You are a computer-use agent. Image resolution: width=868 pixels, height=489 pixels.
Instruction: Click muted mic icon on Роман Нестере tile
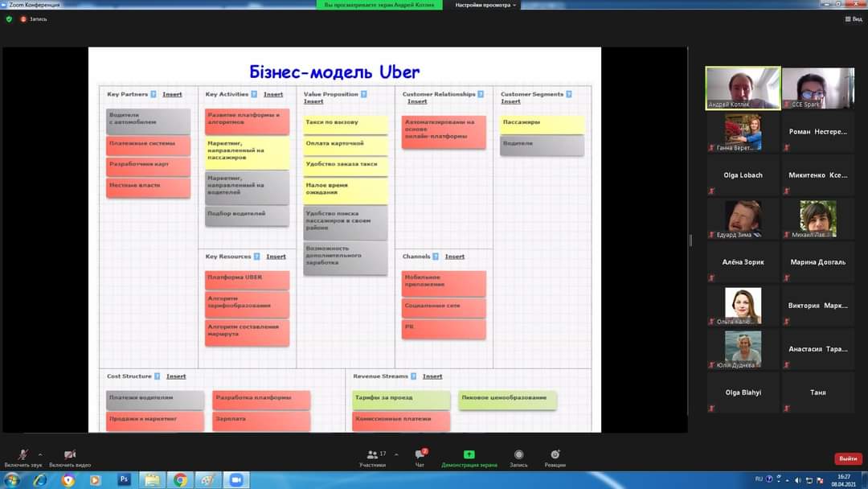point(787,148)
